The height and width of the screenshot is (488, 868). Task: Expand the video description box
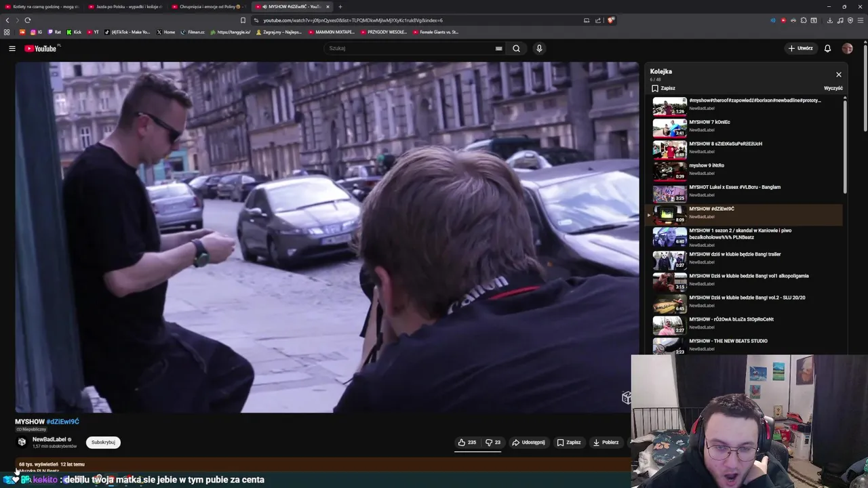(x=323, y=466)
